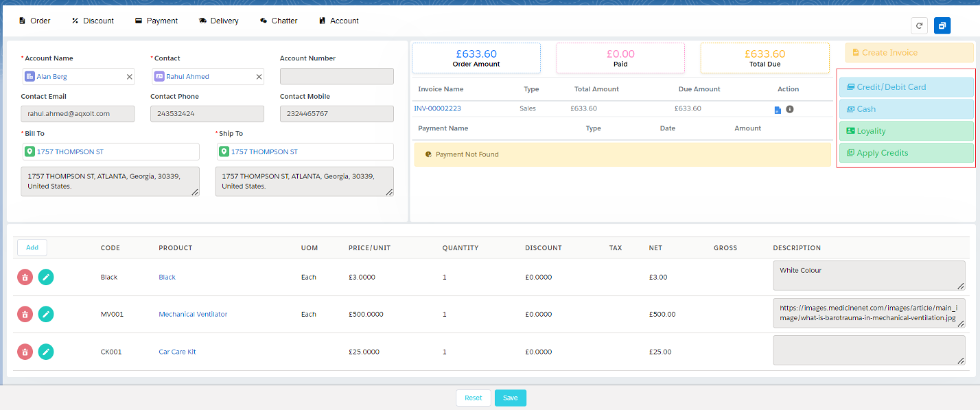Open the Black product link
The image size is (980, 410).
[167, 277]
